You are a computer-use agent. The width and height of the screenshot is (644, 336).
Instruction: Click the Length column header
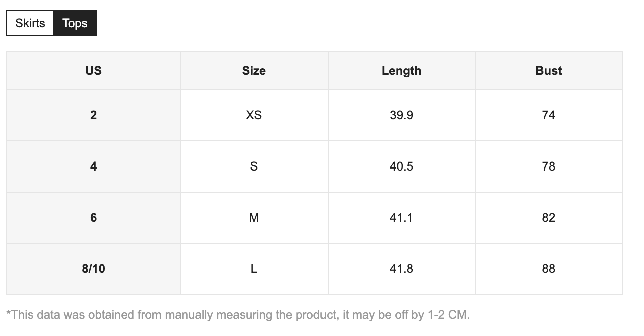click(401, 71)
